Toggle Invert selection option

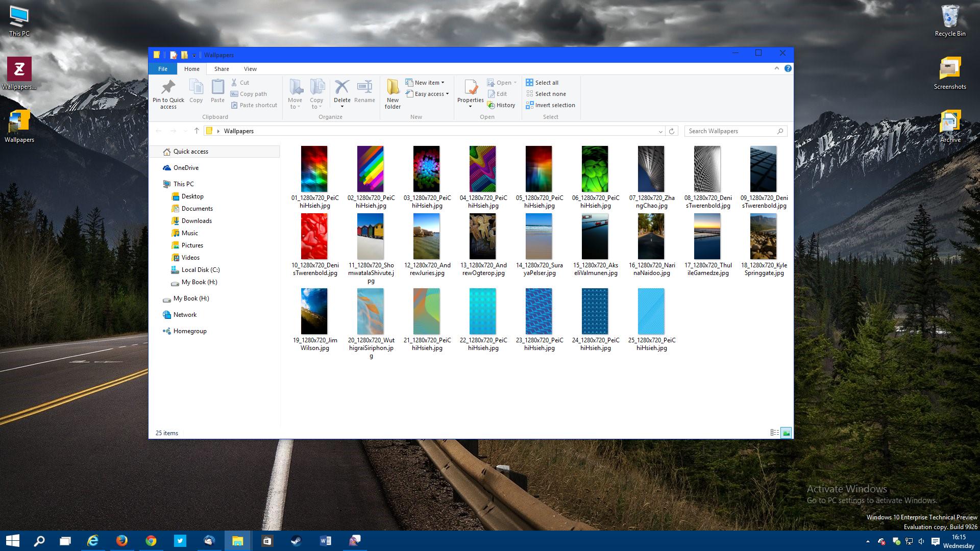[551, 105]
